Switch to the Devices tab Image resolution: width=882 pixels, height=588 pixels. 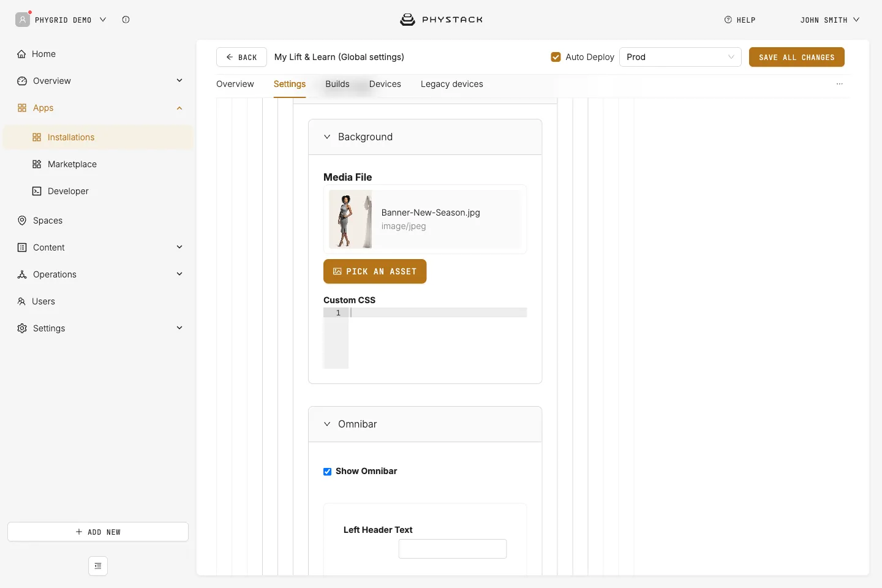pyautogui.click(x=385, y=84)
